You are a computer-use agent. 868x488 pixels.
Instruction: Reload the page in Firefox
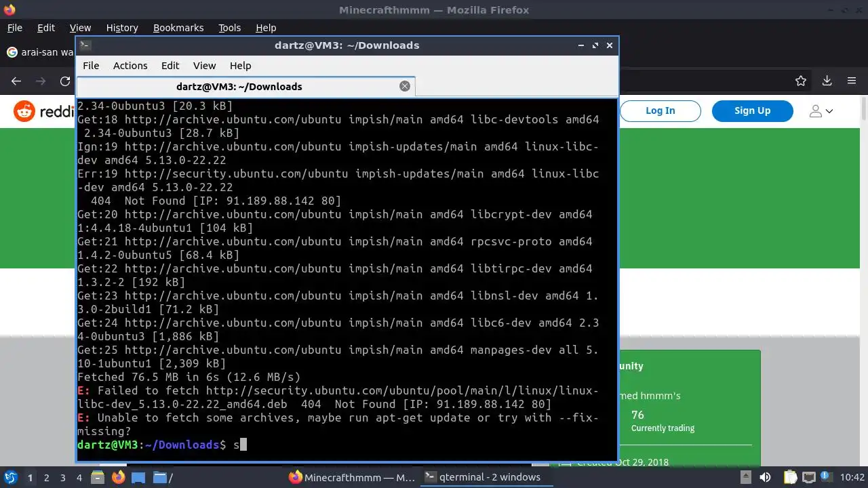click(x=65, y=81)
